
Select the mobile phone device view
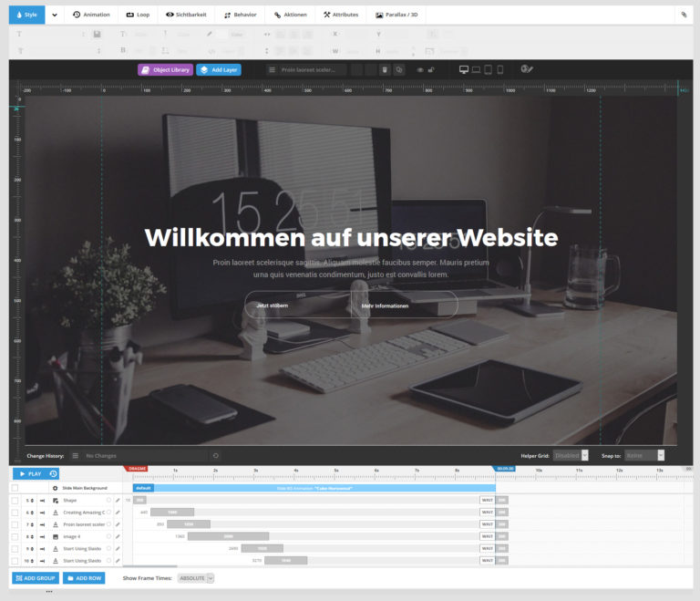(x=500, y=69)
